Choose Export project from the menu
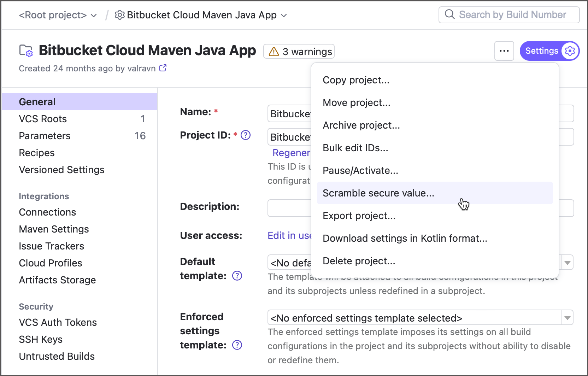 (359, 216)
